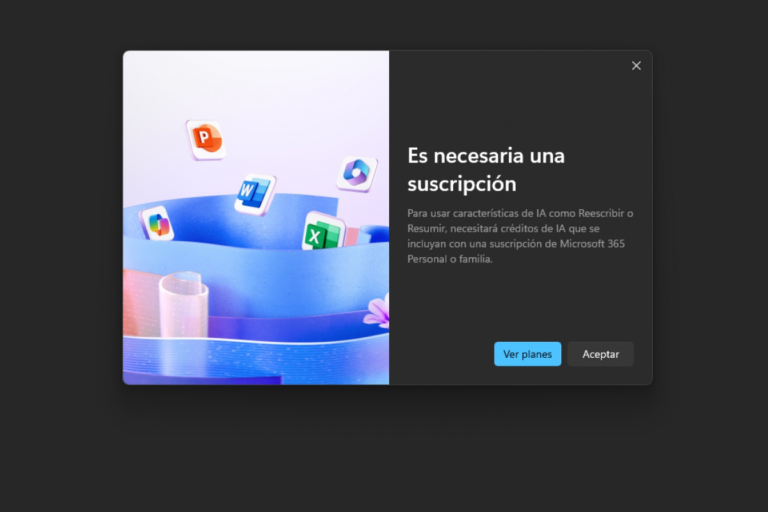Image resolution: width=768 pixels, height=512 pixels.
Task: Click the paragraph starting "Para usar características de IA"
Action: pos(520,236)
